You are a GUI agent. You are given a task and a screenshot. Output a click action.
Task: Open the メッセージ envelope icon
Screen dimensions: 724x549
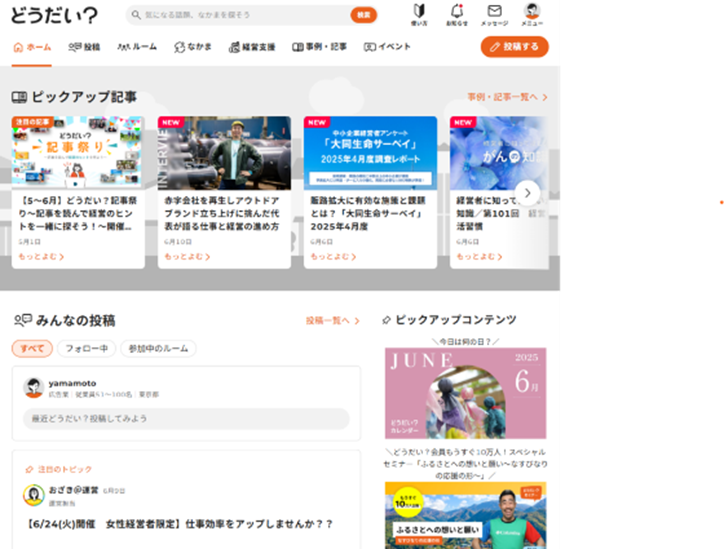494,13
